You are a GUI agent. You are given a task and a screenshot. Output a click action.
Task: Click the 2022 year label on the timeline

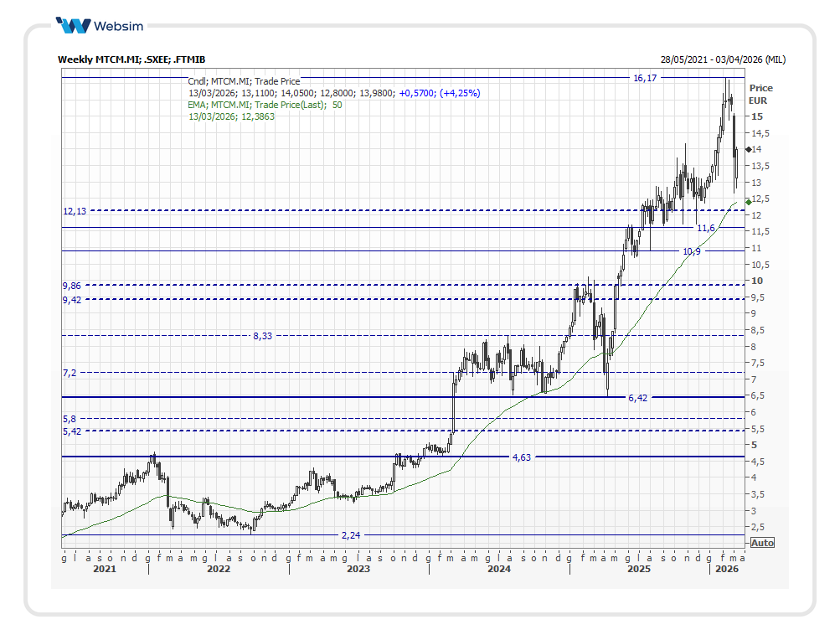(x=219, y=570)
